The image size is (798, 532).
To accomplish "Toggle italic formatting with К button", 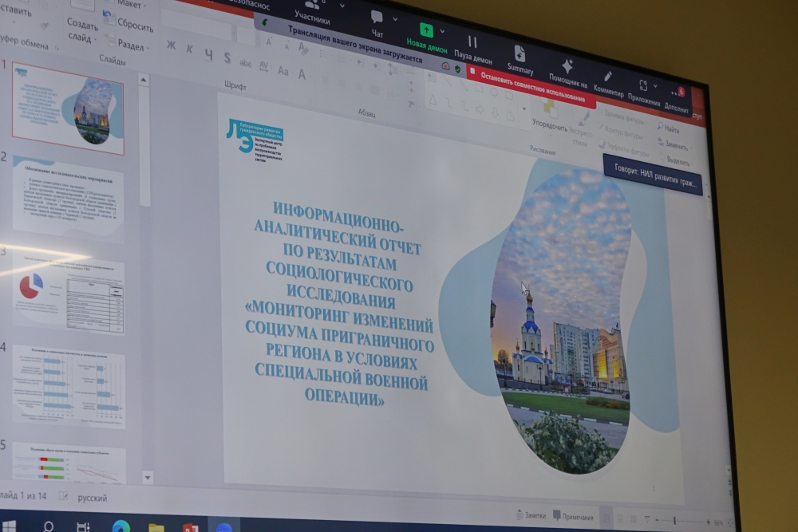I will coord(189,49).
